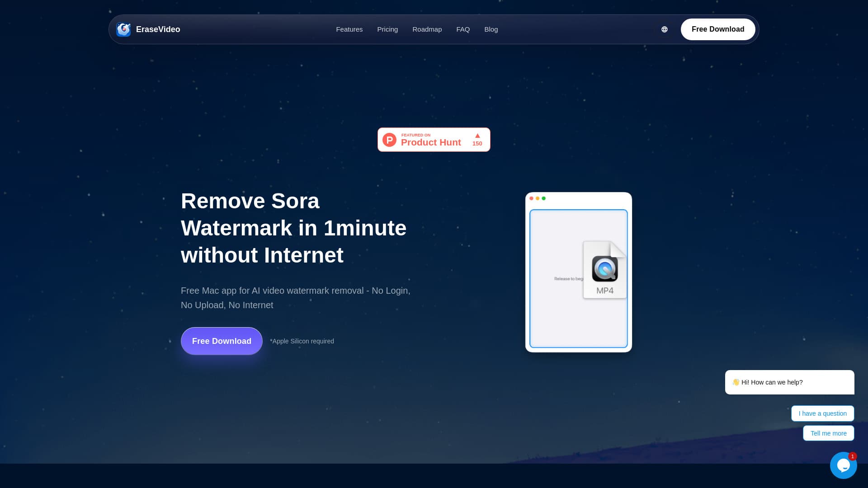Click the green traffic light in the mockup window

pyautogui.click(x=544, y=198)
